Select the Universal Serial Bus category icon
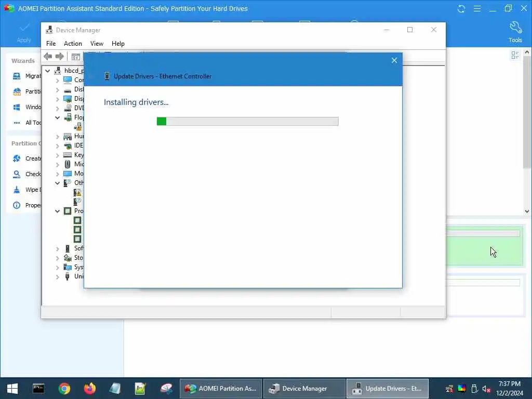 (x=68, y=276)
